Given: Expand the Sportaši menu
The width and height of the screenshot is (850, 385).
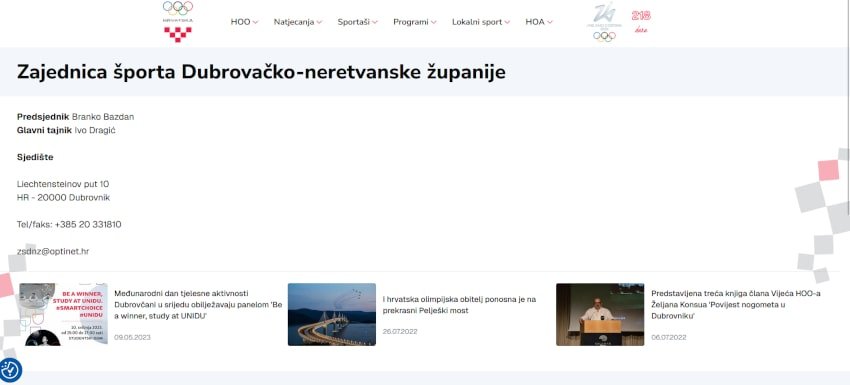Looking at the screenshot, I should [x=358, y=22].
